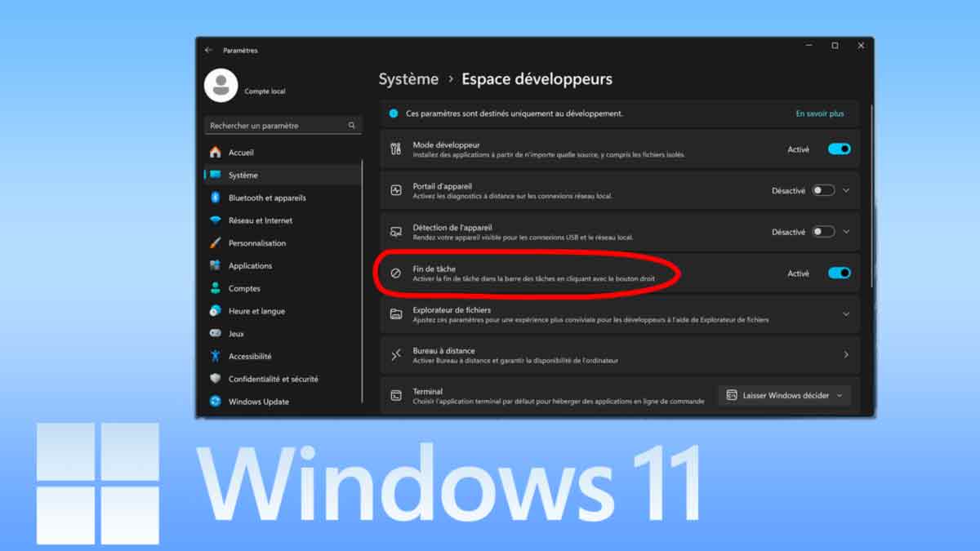
Task: Click the Windows Update sync icon
Action: point(216,402)
